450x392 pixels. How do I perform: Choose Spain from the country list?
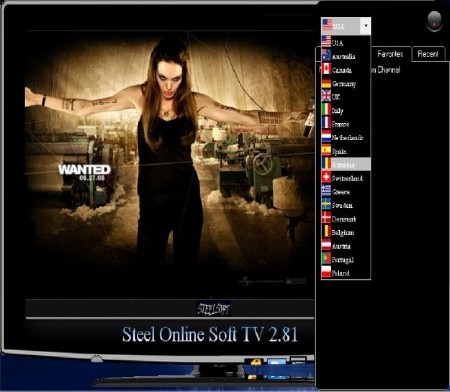pyautogui.click(x=346, y=151)
